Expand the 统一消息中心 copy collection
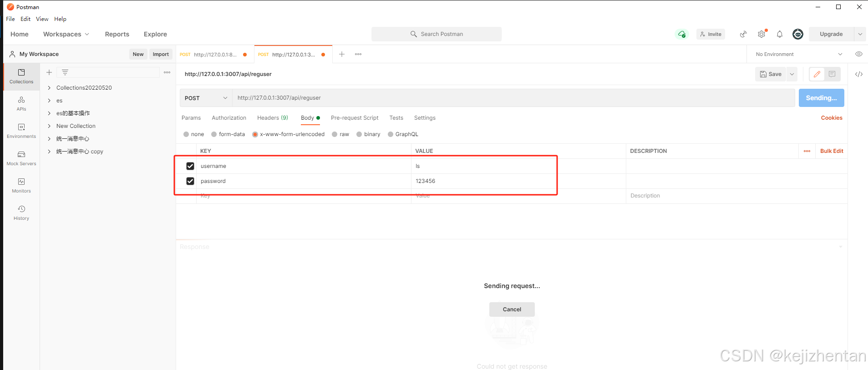Image resolution: width=868 pixels, height=370 pixels. (49, 152)
